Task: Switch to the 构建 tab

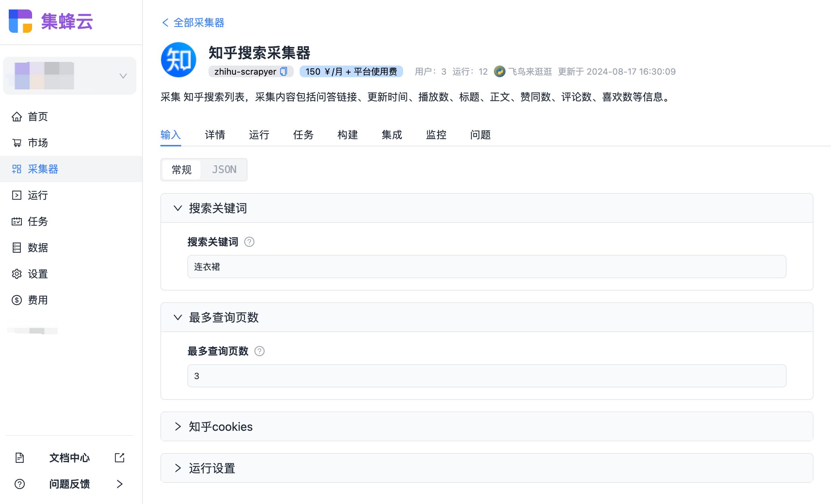Action: [x=348, y=135]
